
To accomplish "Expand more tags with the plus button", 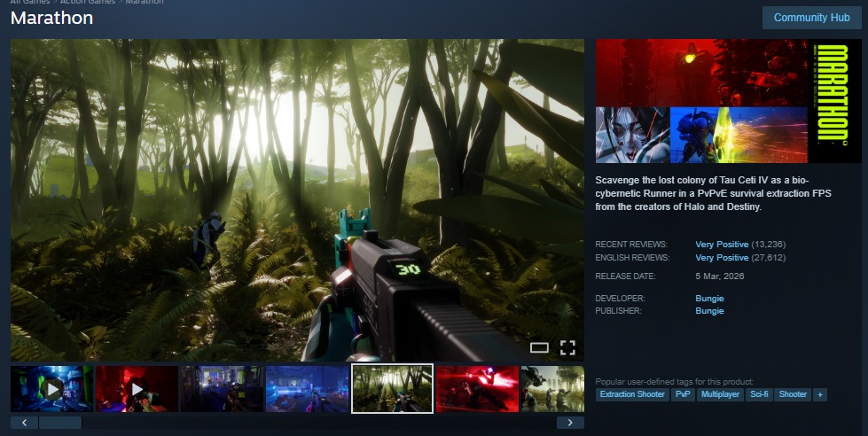I will 820,394.
